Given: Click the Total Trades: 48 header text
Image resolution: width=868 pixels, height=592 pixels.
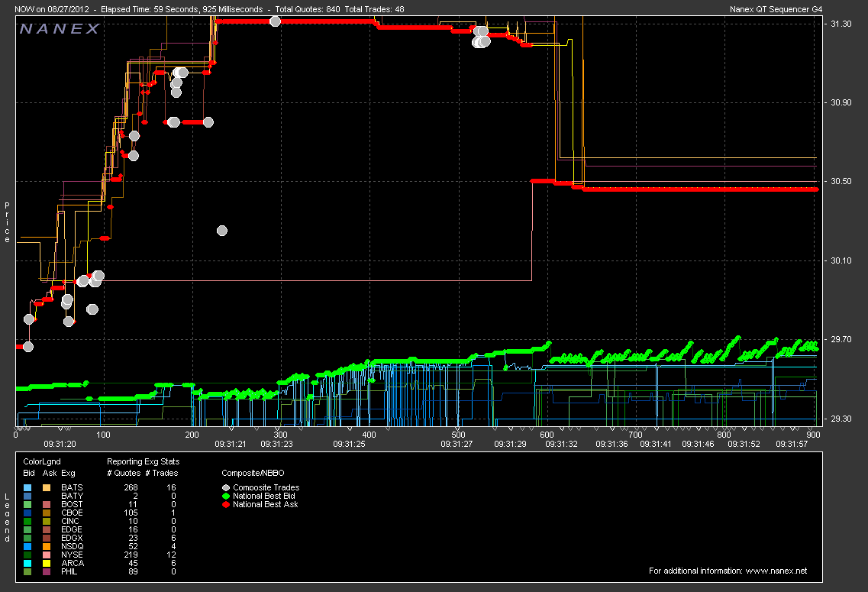Looking at the screenshot, I should [x=374, y=9].
